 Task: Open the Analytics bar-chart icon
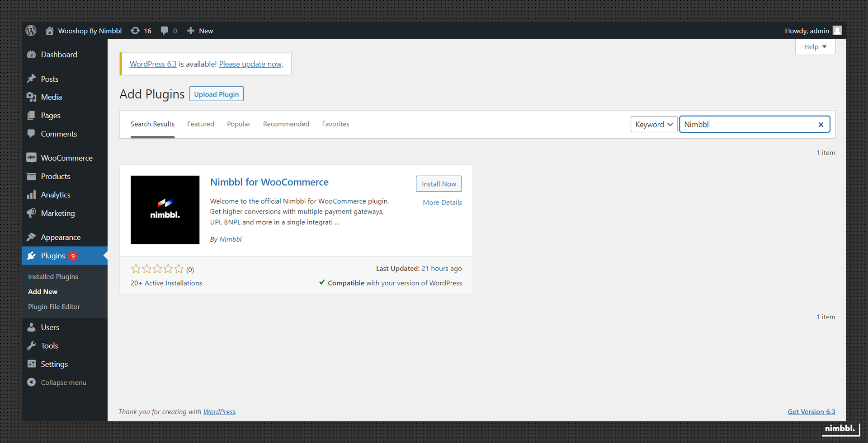click(x=32, y=195)
